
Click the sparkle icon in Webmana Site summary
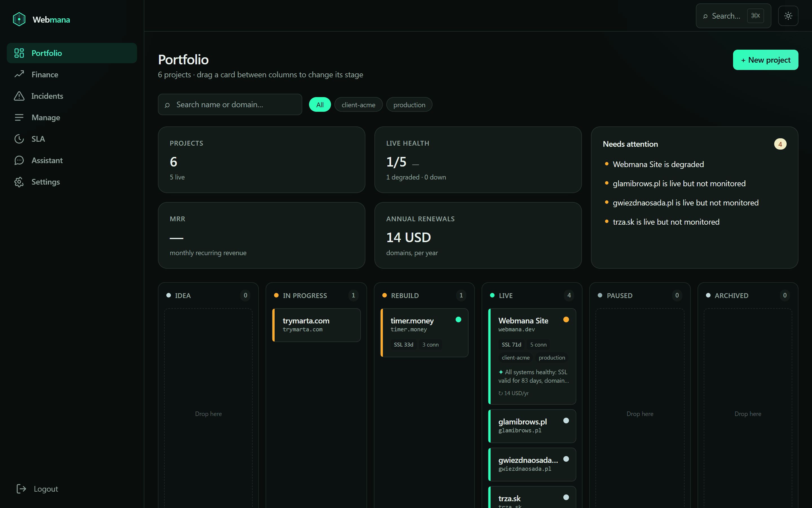pos(501,372)
